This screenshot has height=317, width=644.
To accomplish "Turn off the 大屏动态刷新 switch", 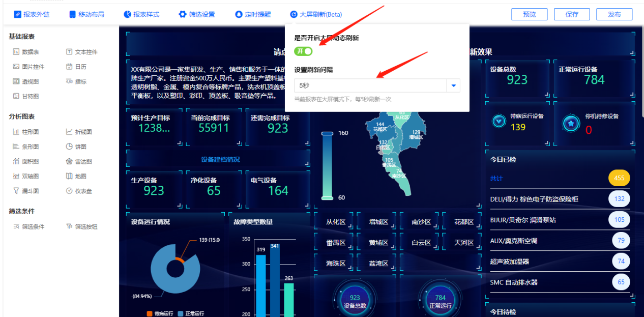I will [303, 51].
